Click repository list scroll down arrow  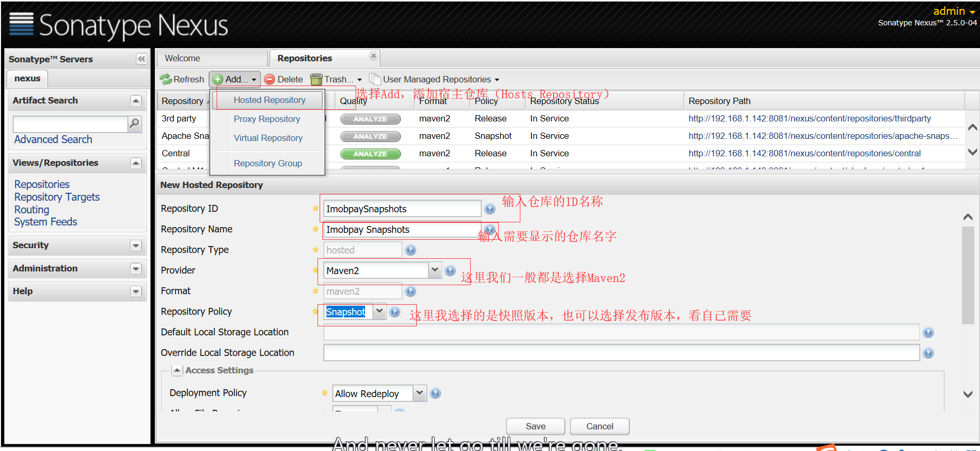[x=972, y=152]
